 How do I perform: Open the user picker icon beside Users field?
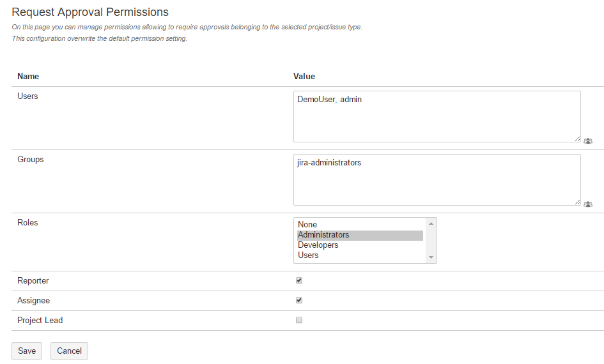pyautogui.click(x=588, y=140)
